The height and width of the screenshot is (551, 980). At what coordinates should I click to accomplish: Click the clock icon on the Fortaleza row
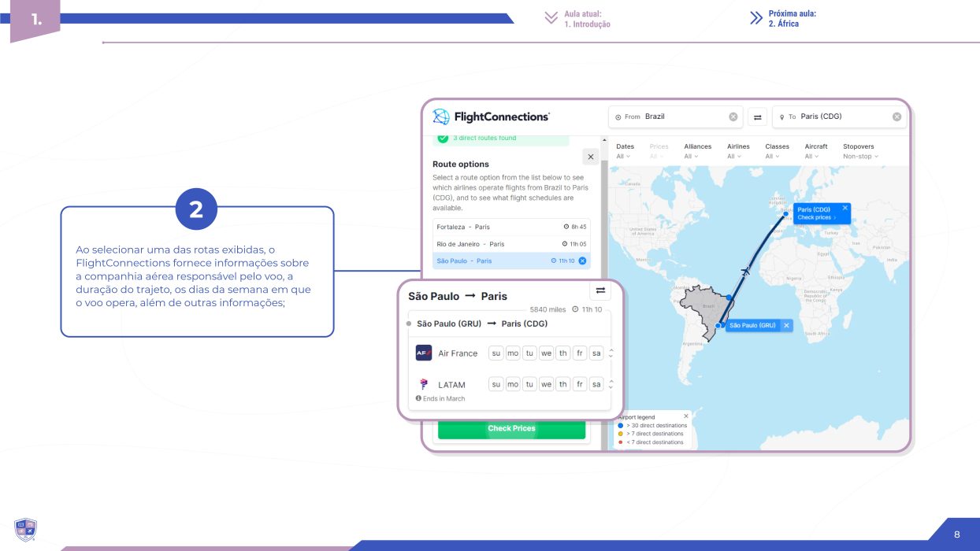tap(566, 227)
